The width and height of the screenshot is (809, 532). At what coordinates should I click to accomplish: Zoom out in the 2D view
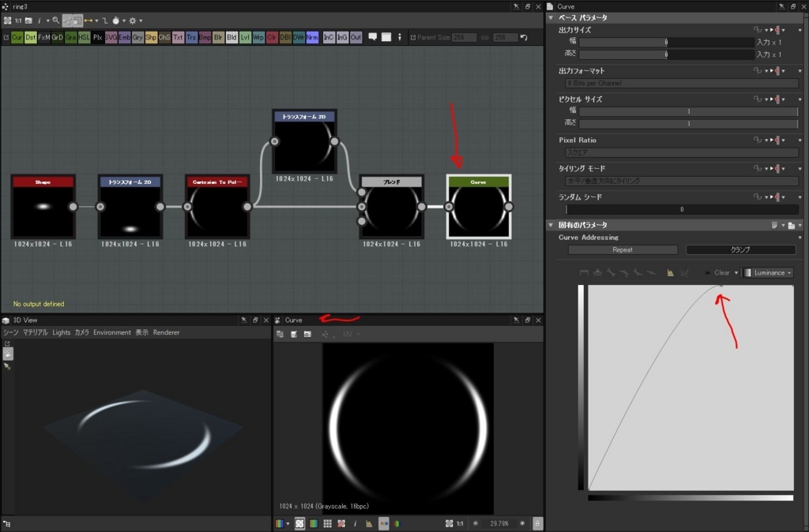coord(476,523)
